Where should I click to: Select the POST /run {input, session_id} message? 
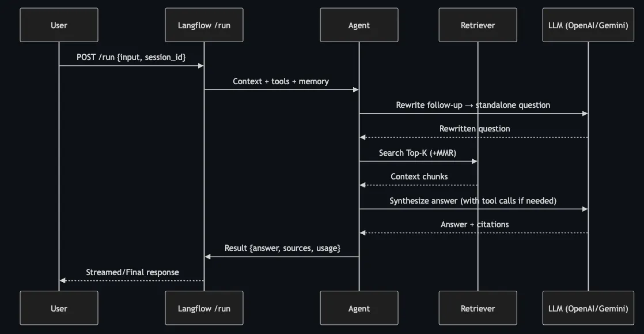pyautogui.click(x=131, y=57)
